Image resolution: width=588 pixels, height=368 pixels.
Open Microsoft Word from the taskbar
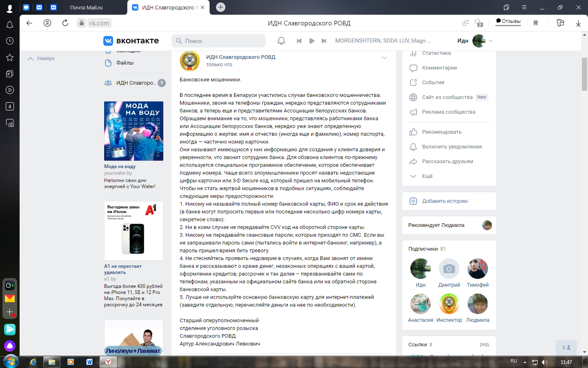click(89, 362)
